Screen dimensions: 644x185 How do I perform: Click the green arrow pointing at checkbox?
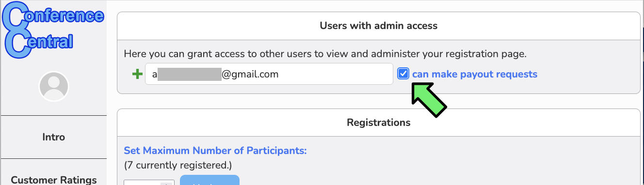coord(429,100)
